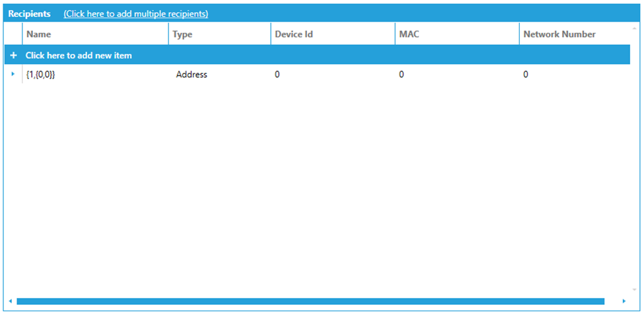Viewport: 644px width, 312px height.
Task: Open the add multiple recipients link
Action: tap(135, 14)
